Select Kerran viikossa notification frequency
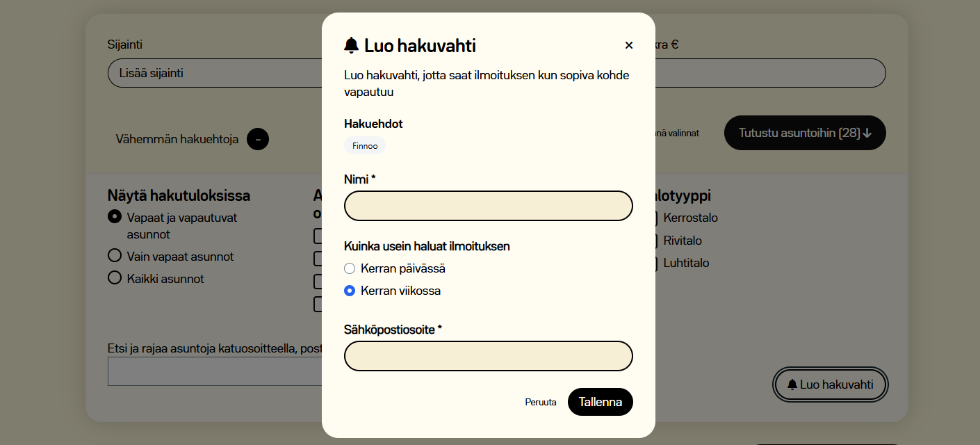This screenshot has width=980, height=445. point(350,291)
